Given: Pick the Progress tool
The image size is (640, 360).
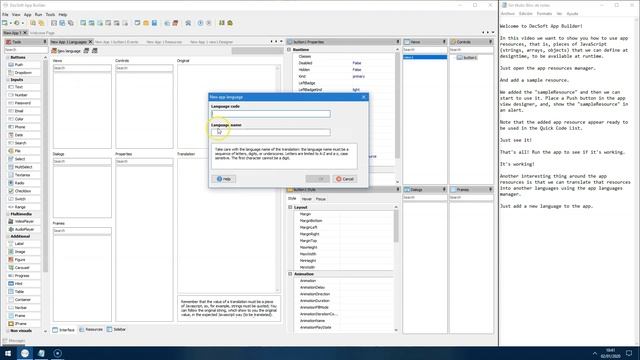Looking at the screenshot, I should pos(23,276).
